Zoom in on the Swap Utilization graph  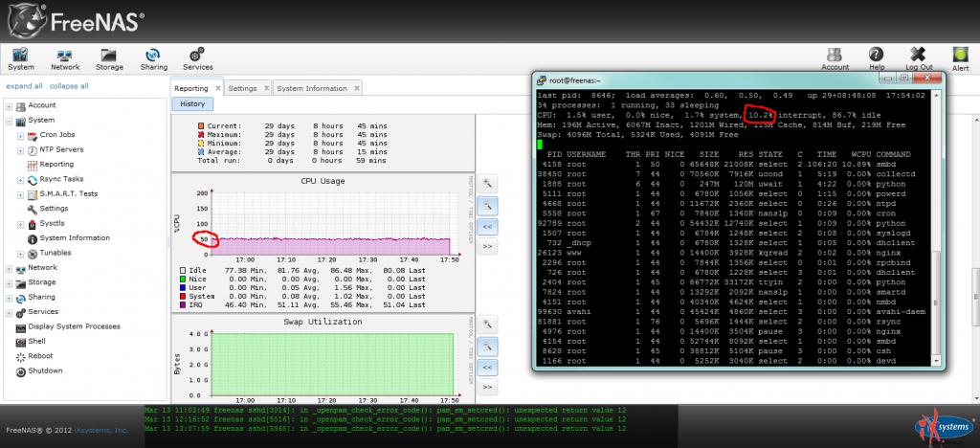click(487, 324)
